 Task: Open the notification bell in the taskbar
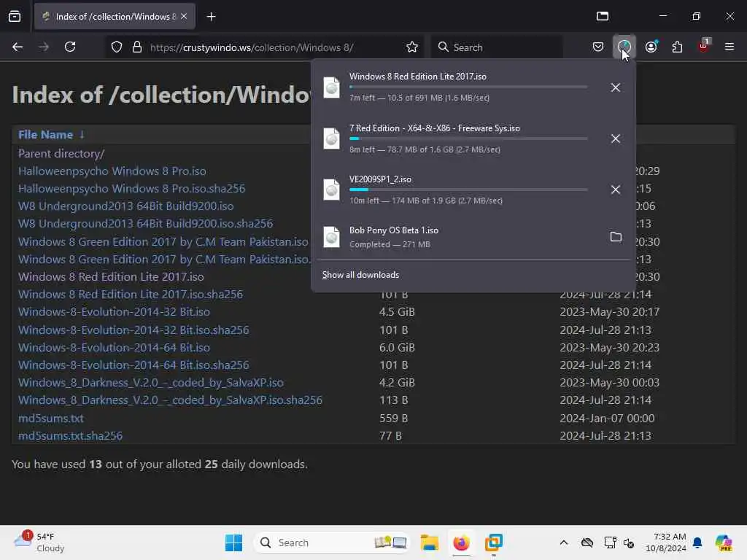697,542
